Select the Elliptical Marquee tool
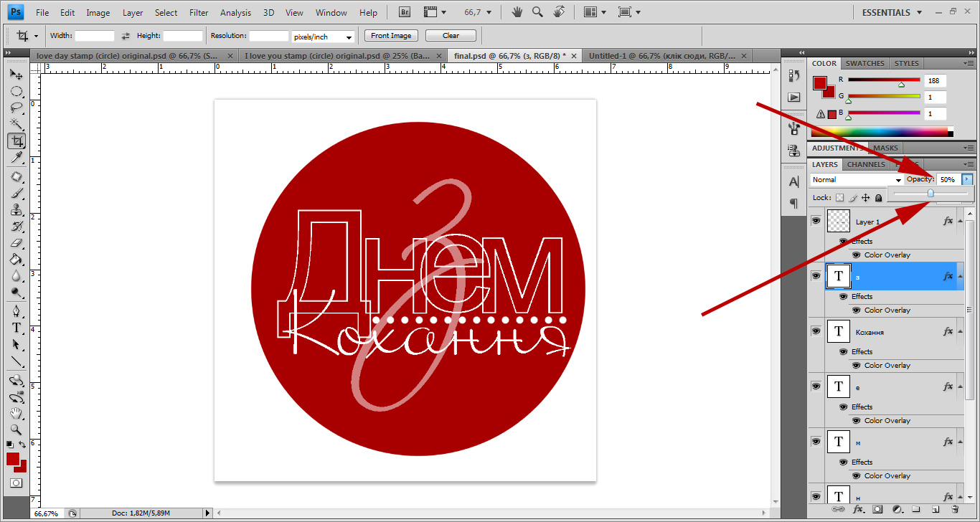The width and height of the screenshot is (980, 522). [x=17, y=91]
